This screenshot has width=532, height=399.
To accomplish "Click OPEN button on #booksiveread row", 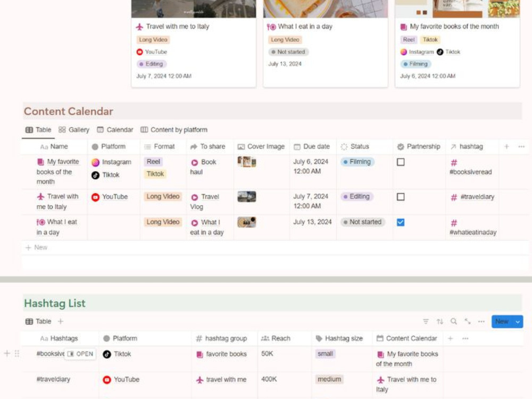I will tap(80, 354).
